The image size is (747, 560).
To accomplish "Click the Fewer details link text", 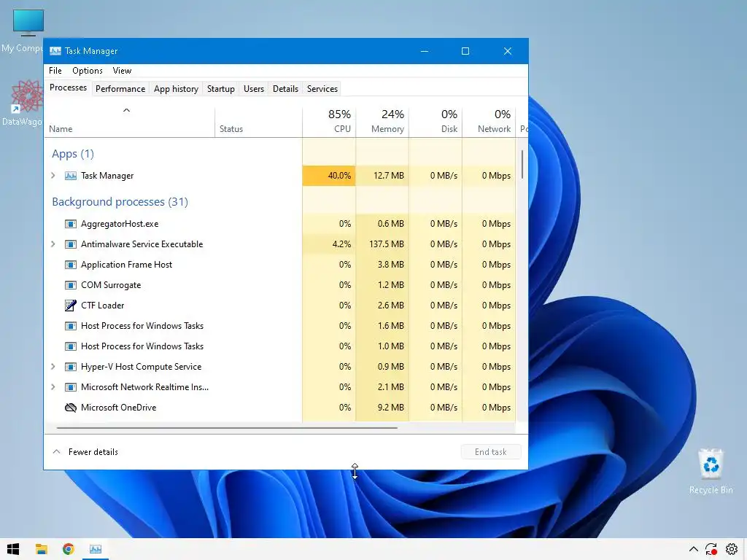I will coord(93,452).
